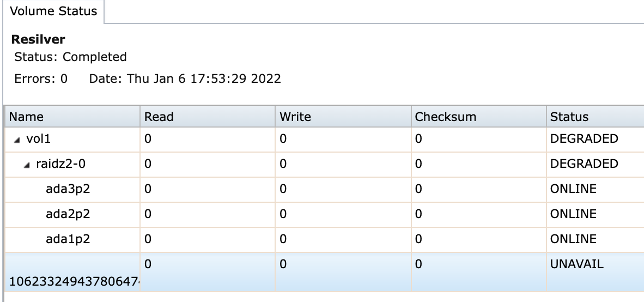Click the Volume Status tab
The image size is (644, 302).
[53, 11]
